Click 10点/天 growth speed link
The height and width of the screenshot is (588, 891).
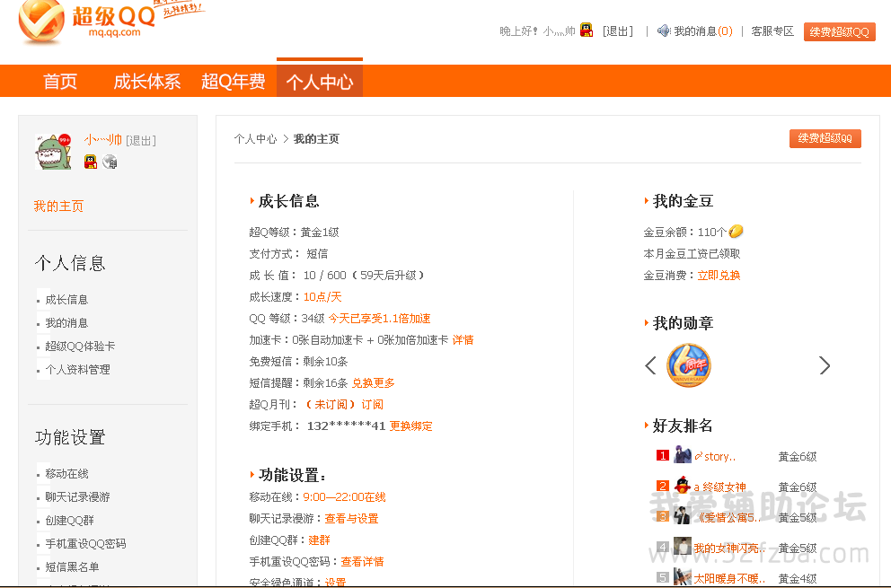coord(322,296)
